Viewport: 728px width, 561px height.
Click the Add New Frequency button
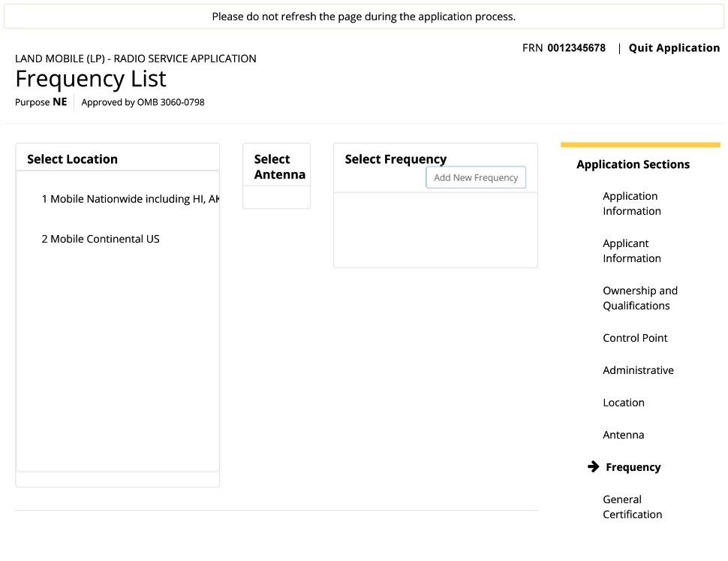pyautogui.click(x=476, y=177)
